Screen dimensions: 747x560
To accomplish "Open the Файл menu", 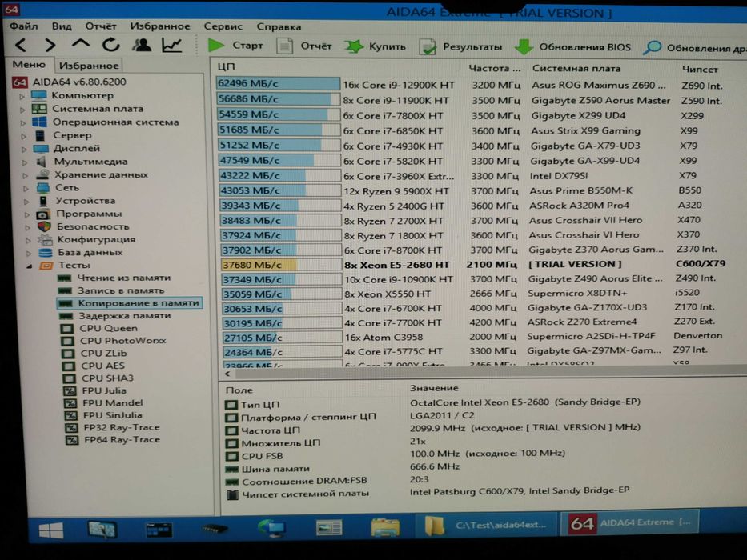I will 23,26.
